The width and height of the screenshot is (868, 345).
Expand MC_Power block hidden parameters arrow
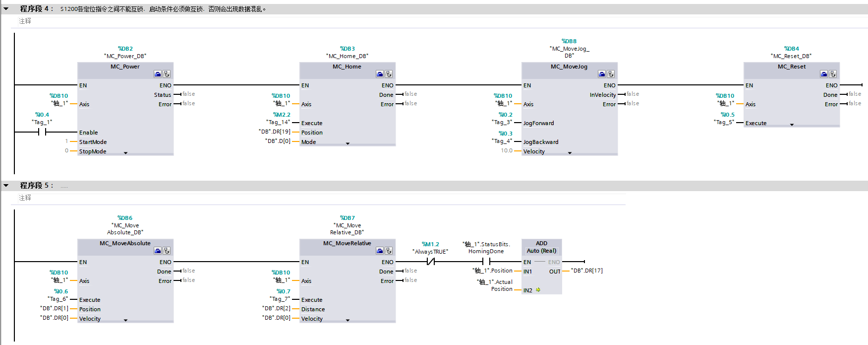(x=125, y=153)
